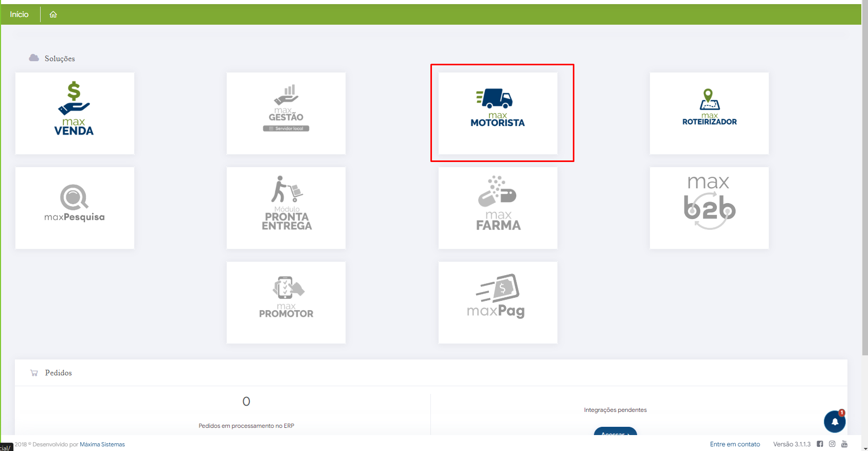Image resolution: width=868 pixels, height=451 pixels.
Task: Click the Versão 3.1.1.3 text
Action: click(x=792, y=444)
